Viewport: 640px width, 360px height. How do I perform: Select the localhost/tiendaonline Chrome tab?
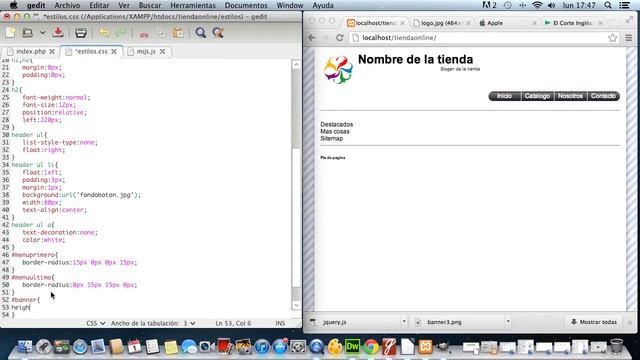[376, 23]
